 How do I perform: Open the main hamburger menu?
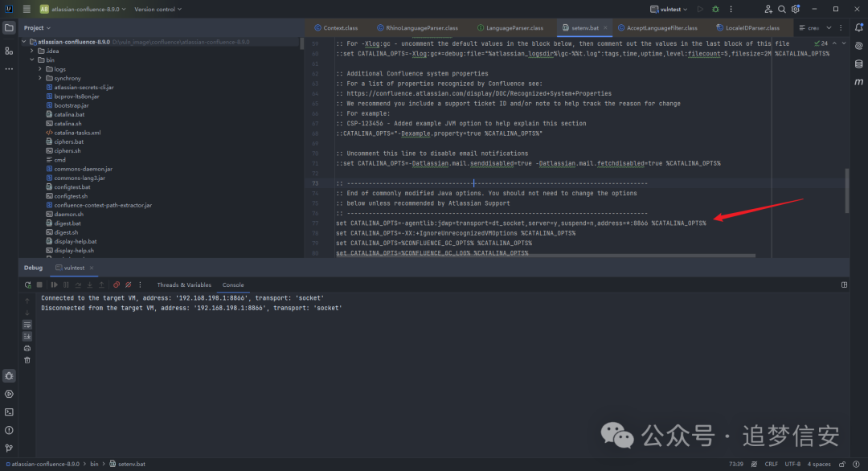27,10
